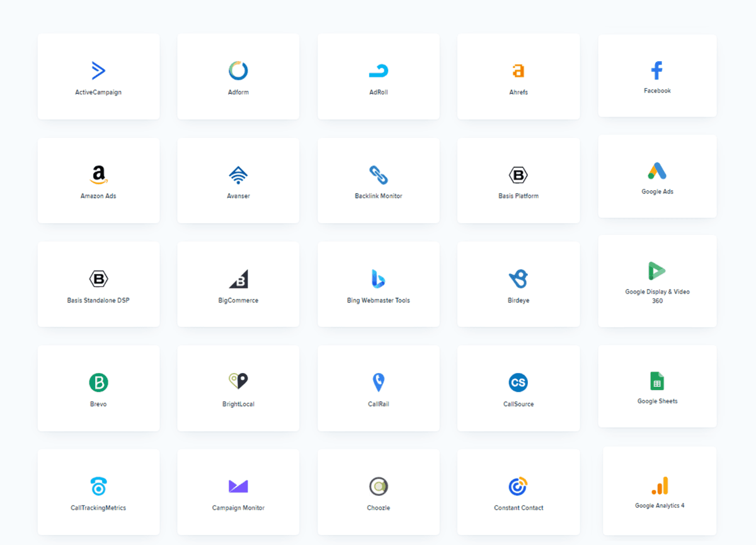Open the green Brevo logo
756x545 pixels.
click(x=98, y=382)
